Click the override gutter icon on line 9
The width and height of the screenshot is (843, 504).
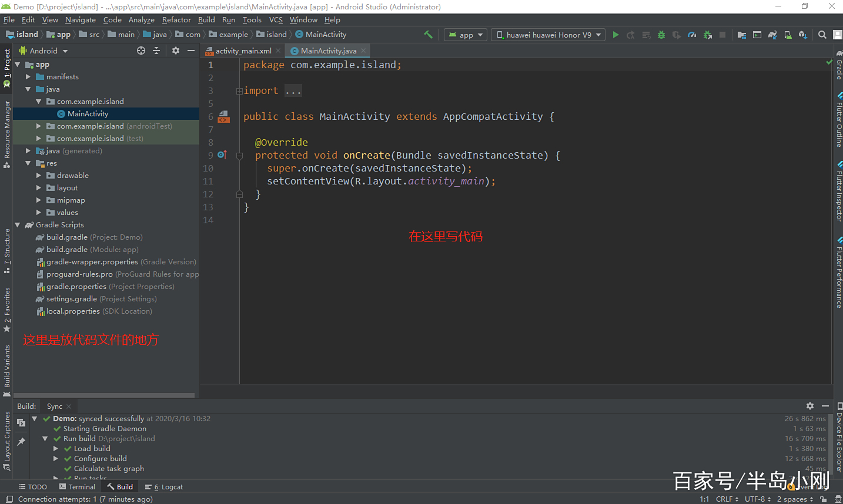click(x=222, y=155)
